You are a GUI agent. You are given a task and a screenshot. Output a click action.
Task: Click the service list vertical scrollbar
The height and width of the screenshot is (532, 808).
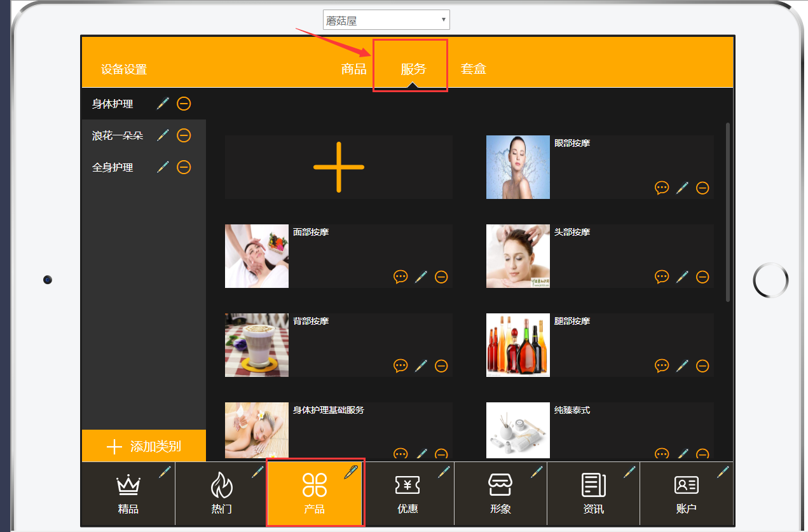coord(728,212)
